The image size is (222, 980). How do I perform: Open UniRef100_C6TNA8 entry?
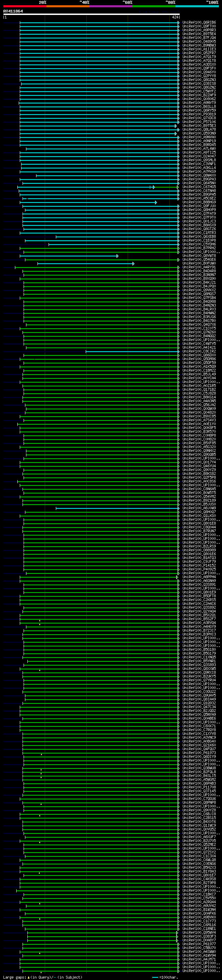[199, 191]
